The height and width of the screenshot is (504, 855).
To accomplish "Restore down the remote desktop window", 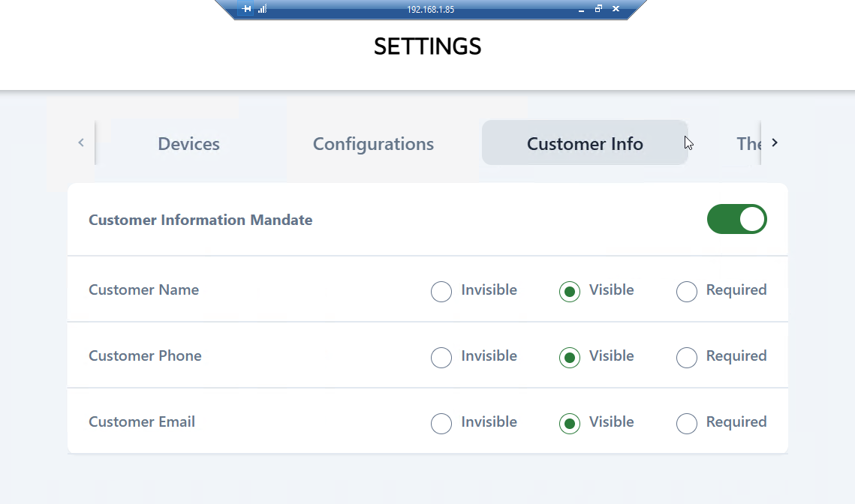I will click(598, 9).
